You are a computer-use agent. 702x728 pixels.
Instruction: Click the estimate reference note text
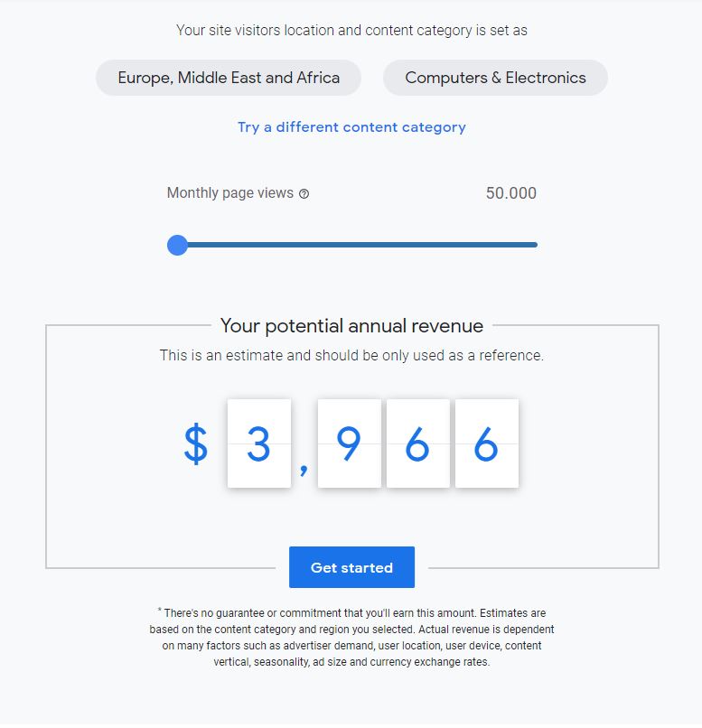coord(351,356)
